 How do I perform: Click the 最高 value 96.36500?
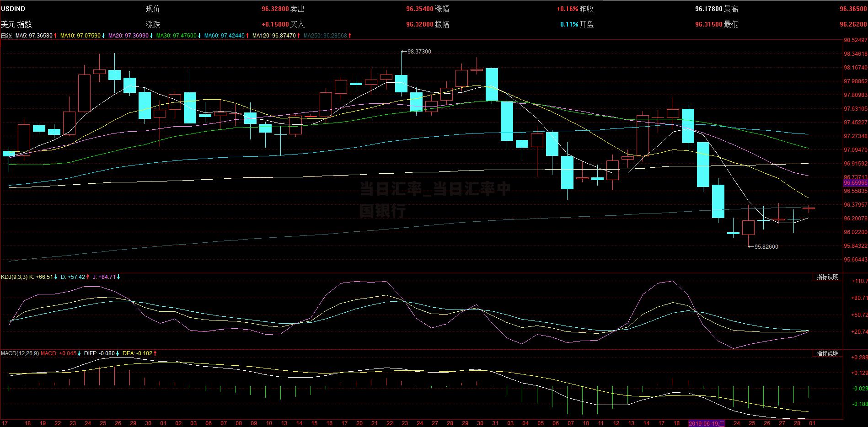coord(853,9)
